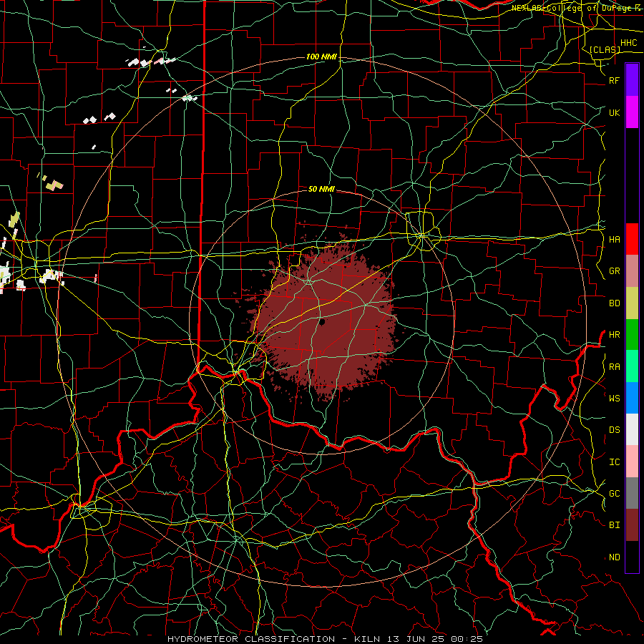Click the red HA legend swatch
Screen dimensions: 644x644
point(632,239)
